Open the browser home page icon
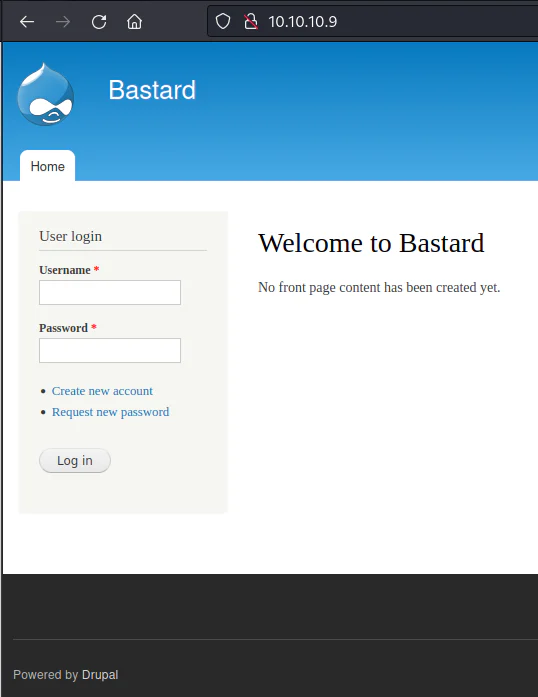The width and height of the screenshot is (538, 697). (134, 21)
